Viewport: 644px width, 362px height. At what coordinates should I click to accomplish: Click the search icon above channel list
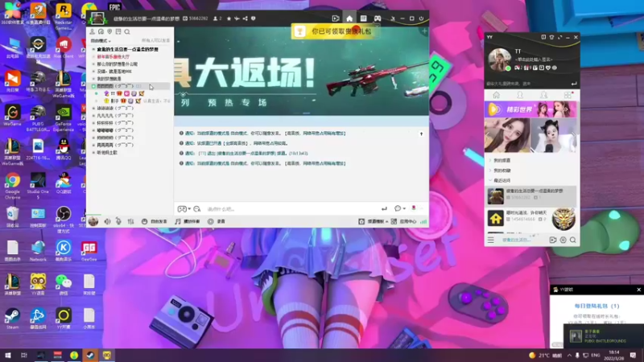click(127, 31)
